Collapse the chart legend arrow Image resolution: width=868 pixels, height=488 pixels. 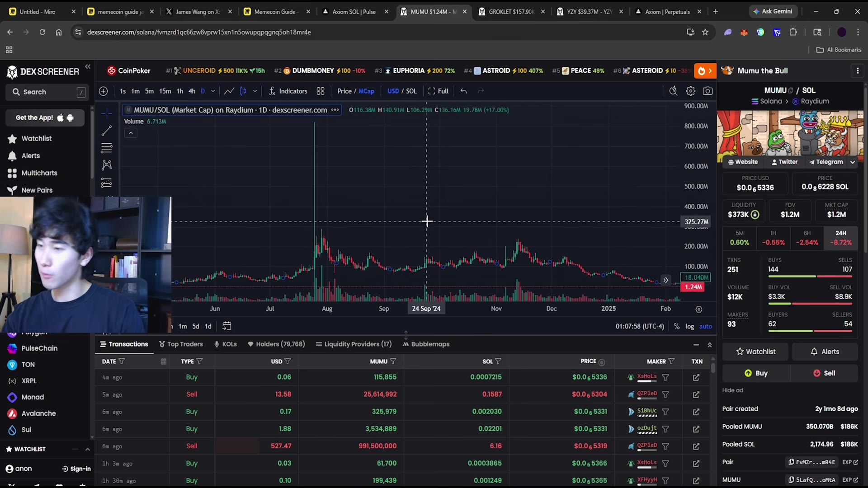pos(131,133)
